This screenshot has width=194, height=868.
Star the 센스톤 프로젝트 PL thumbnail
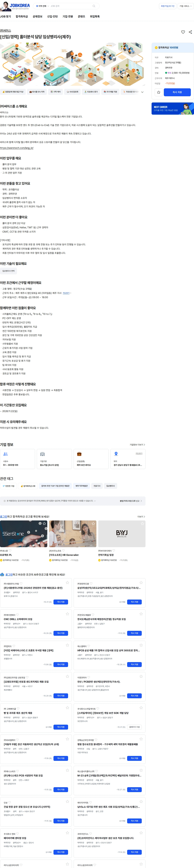[x=44, y=523]
